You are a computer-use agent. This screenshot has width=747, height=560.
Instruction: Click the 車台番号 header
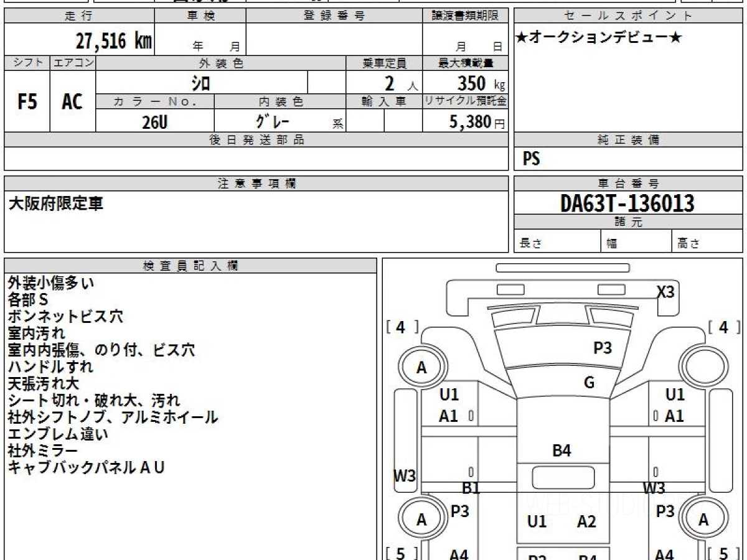pyautogui.click(x=628, y=184)
